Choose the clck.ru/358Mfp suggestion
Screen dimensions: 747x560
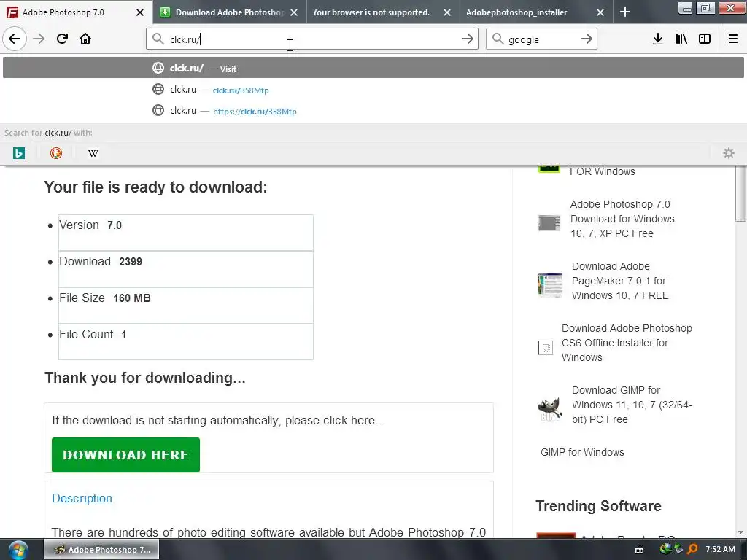point(373,90)
